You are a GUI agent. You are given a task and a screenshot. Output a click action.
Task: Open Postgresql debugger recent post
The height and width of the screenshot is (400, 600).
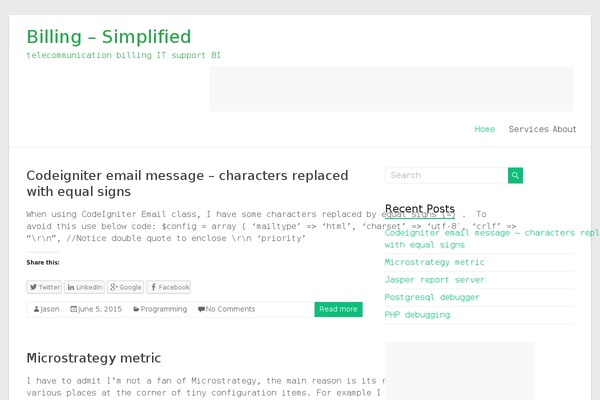pos(432,297)
